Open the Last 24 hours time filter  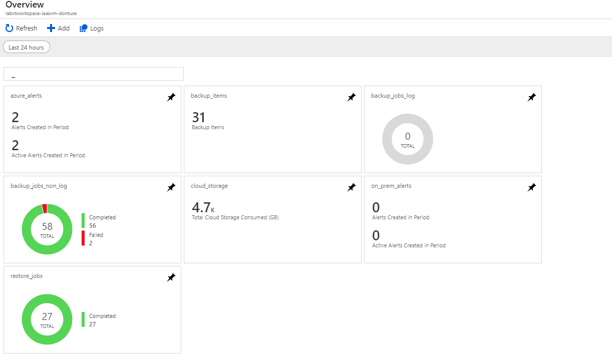click(27, 47)
